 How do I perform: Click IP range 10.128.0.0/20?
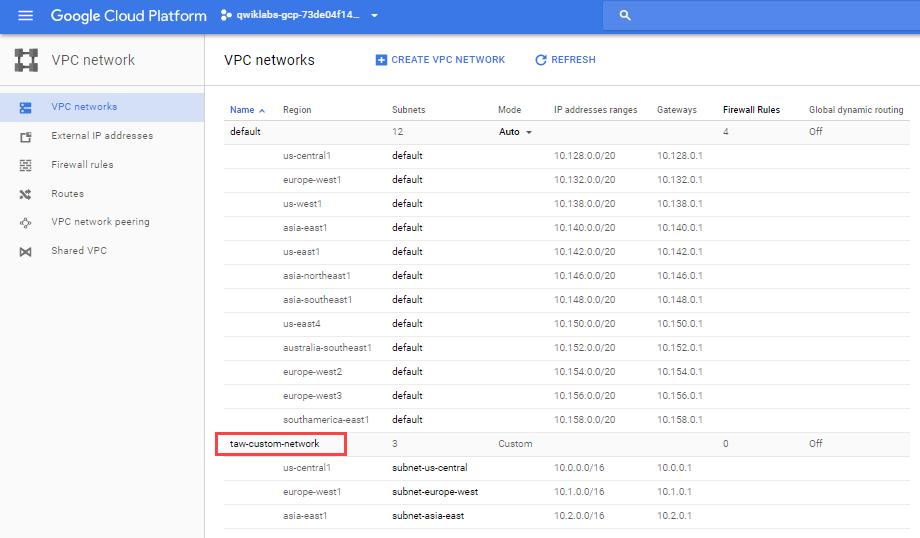(x=584, y=155)
